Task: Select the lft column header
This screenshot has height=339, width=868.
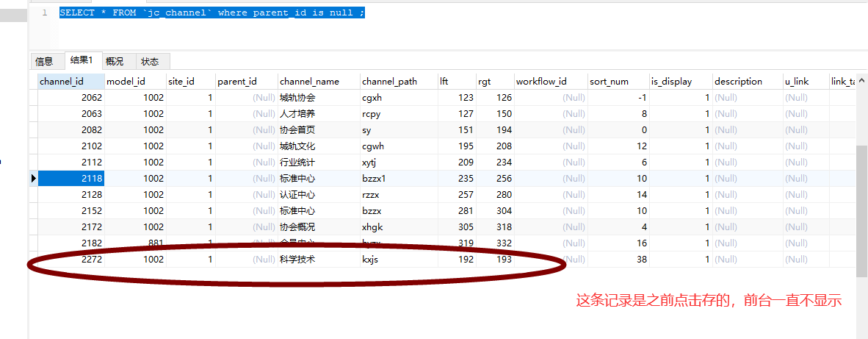Action: point(456,82)
